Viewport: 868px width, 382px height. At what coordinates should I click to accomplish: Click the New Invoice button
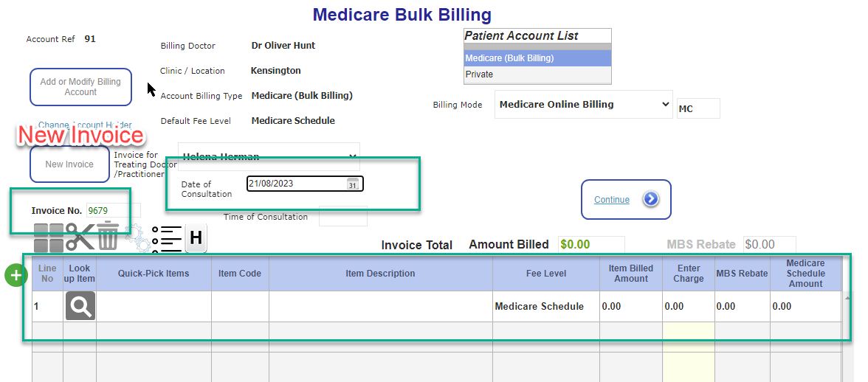coord(69,164)
